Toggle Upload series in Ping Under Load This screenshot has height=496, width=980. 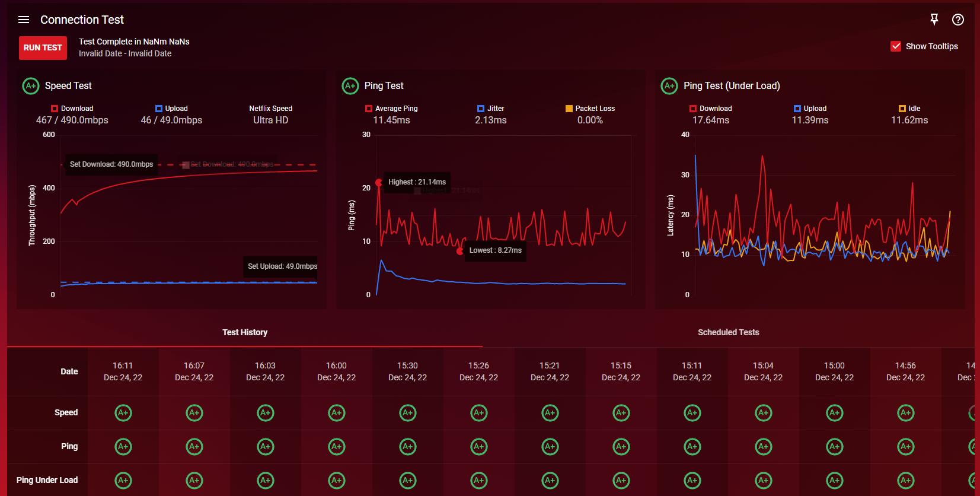tap(810, 109)
